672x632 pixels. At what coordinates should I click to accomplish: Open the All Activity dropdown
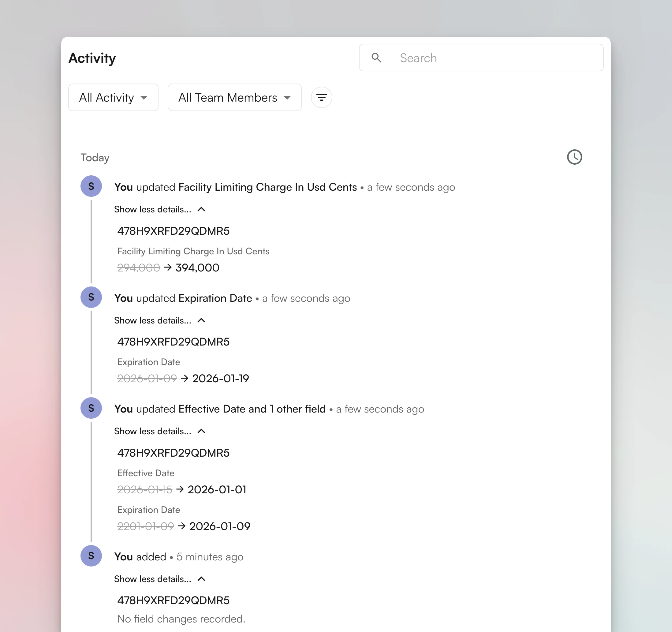tap(113, 97)
